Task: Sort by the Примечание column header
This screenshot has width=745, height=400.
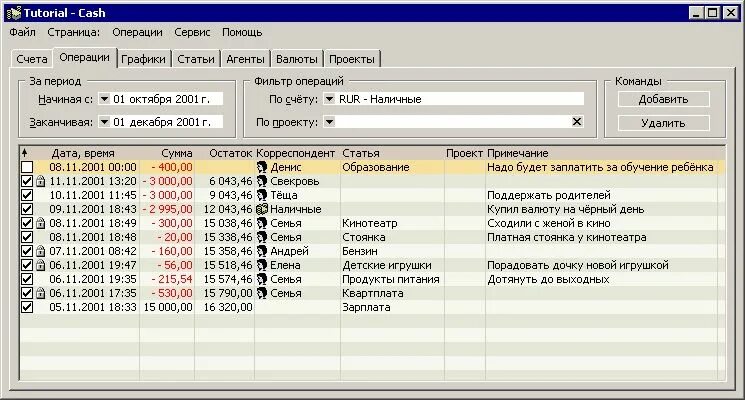Action: (518, 153)
